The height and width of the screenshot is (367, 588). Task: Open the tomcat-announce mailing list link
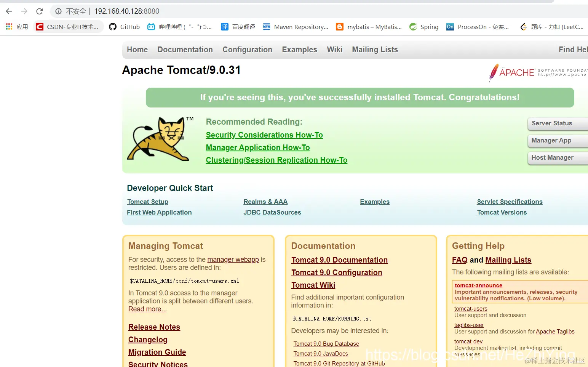478,285
